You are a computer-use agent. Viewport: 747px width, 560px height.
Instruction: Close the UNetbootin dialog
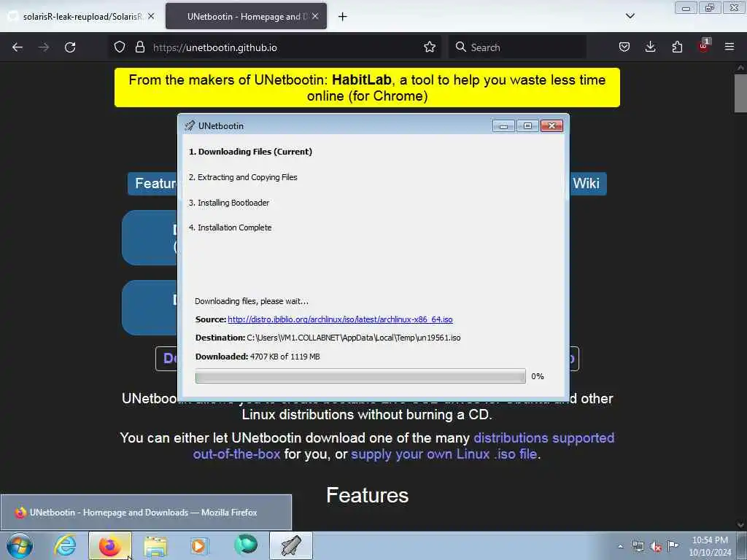(x=551, y=125)
